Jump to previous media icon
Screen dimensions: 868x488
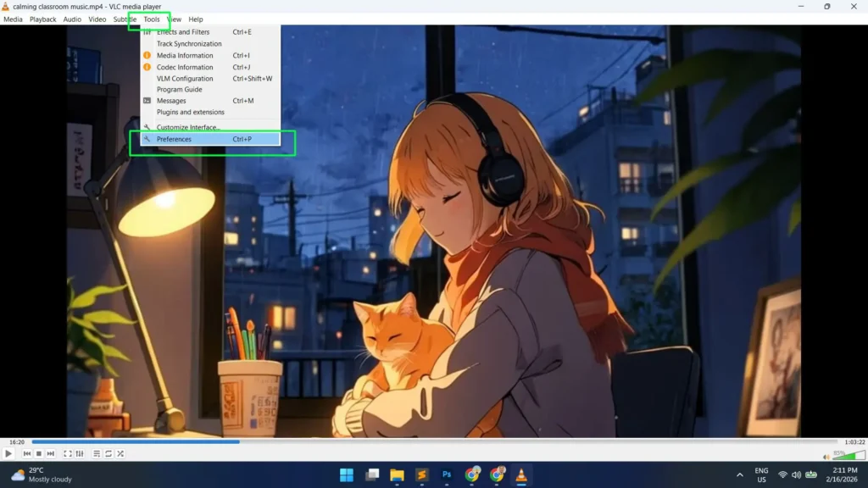coord(26,453)
